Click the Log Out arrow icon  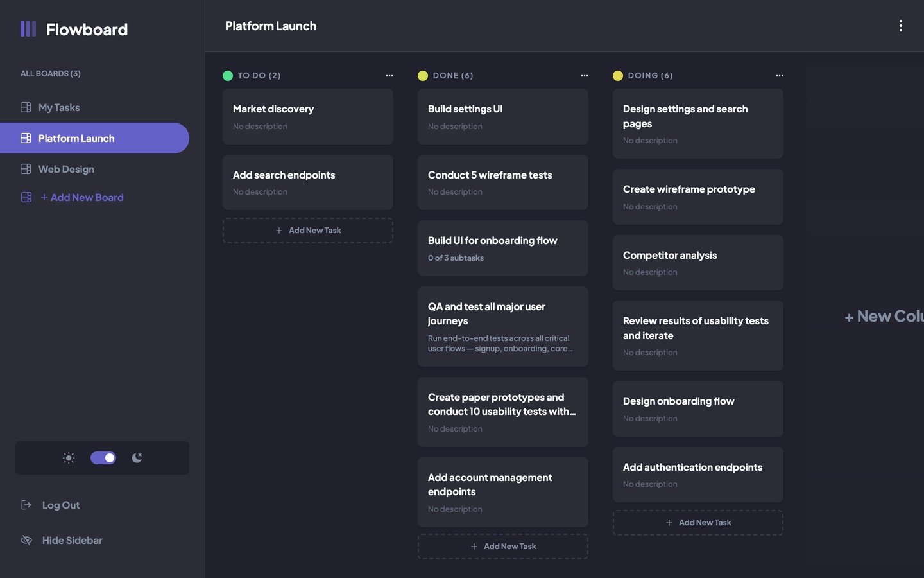26,505
